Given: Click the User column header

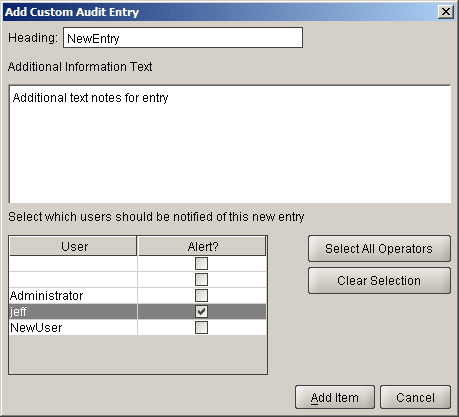Looking at the screenshot, I should pyautogui.click(x=73, y=246).
